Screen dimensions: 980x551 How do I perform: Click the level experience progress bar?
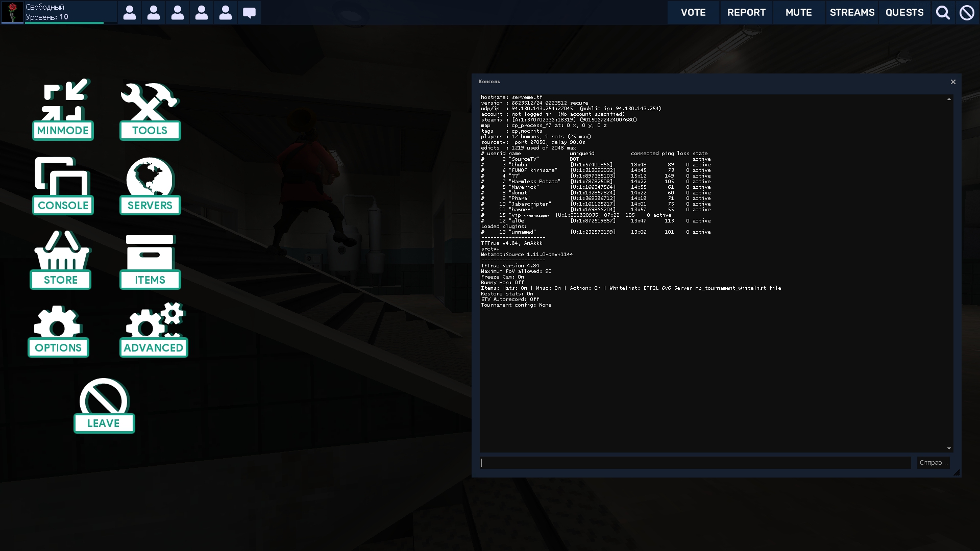click(64, 23)
